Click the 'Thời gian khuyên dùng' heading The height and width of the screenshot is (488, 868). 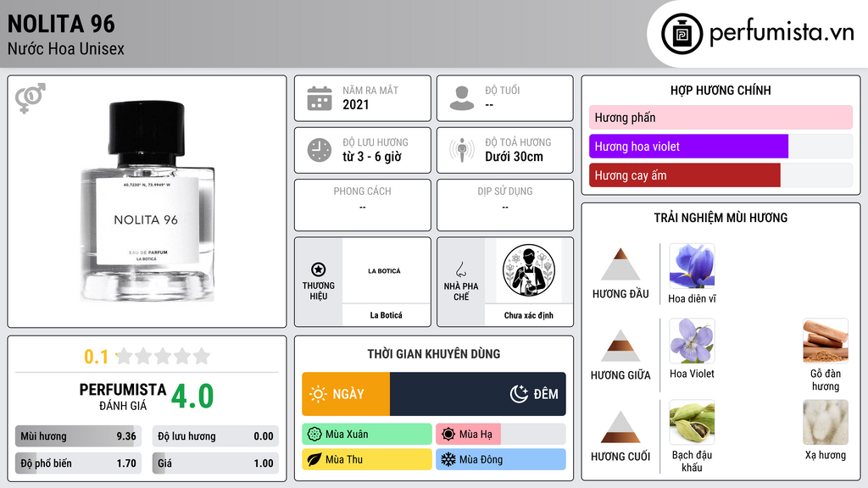[434, 353]
